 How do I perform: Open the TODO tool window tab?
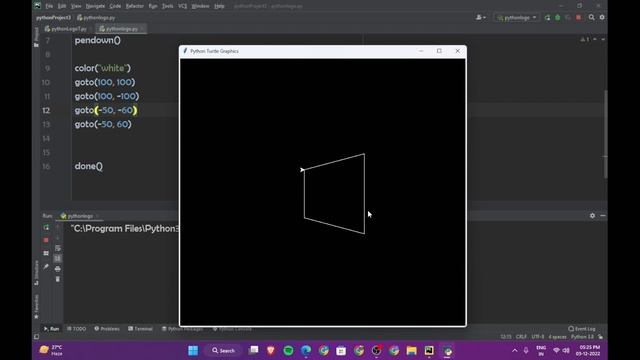pyautogui.click(x=76, y=329)
